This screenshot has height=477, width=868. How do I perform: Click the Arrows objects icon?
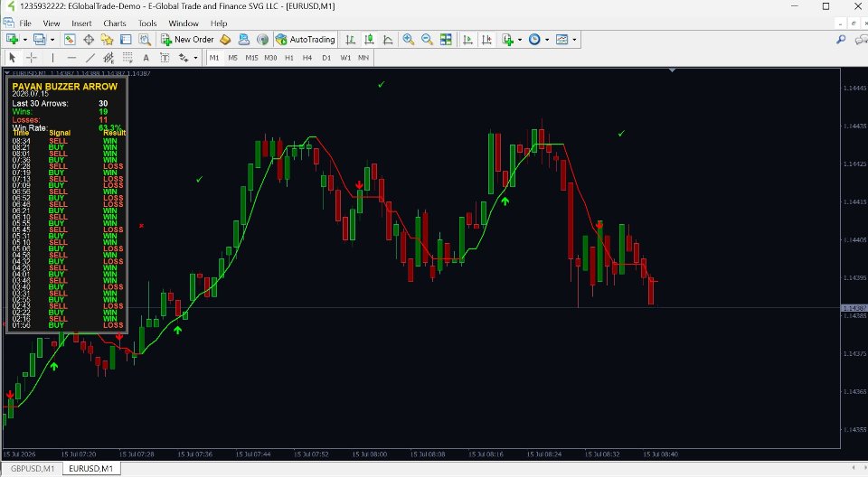click(x=184, y=58)
